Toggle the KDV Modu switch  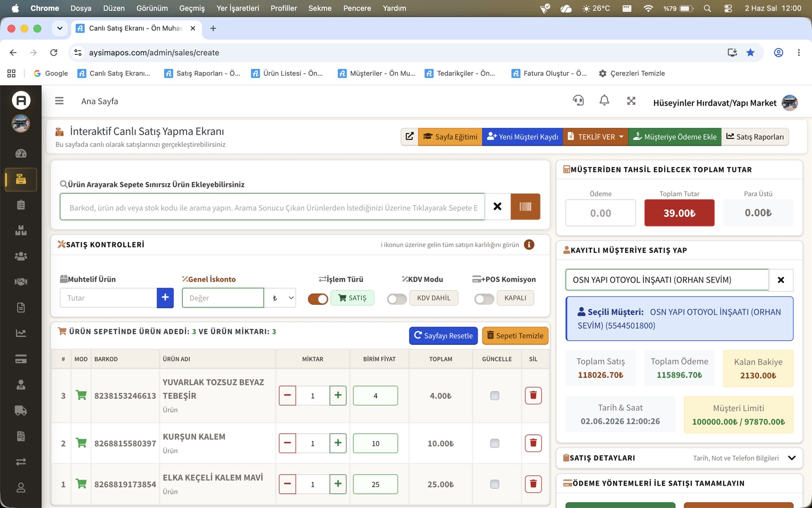(x=397, y=299)
